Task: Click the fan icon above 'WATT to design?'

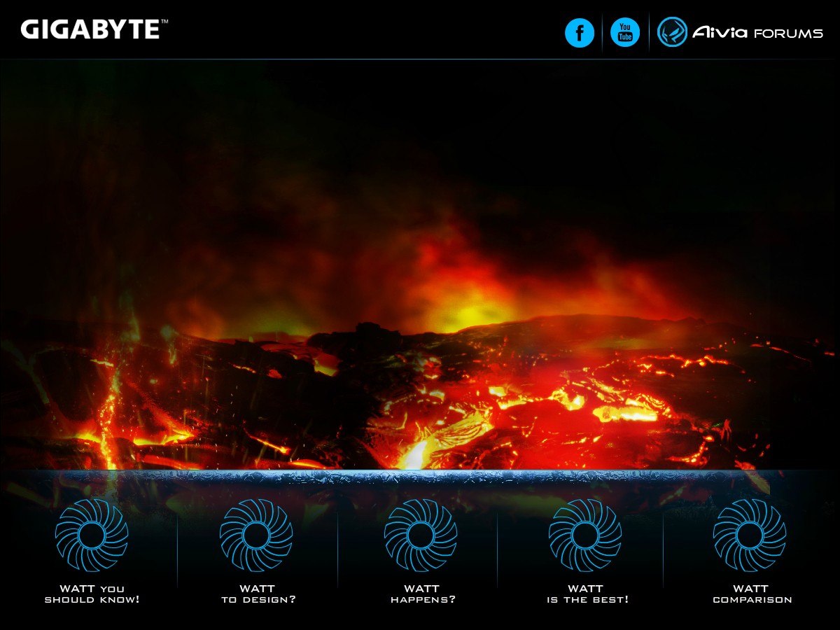Action: pos(256,535)
